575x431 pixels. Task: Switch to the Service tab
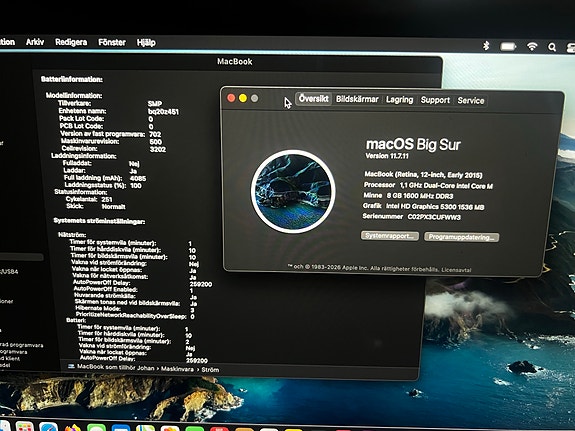click(x=471, y=101)
